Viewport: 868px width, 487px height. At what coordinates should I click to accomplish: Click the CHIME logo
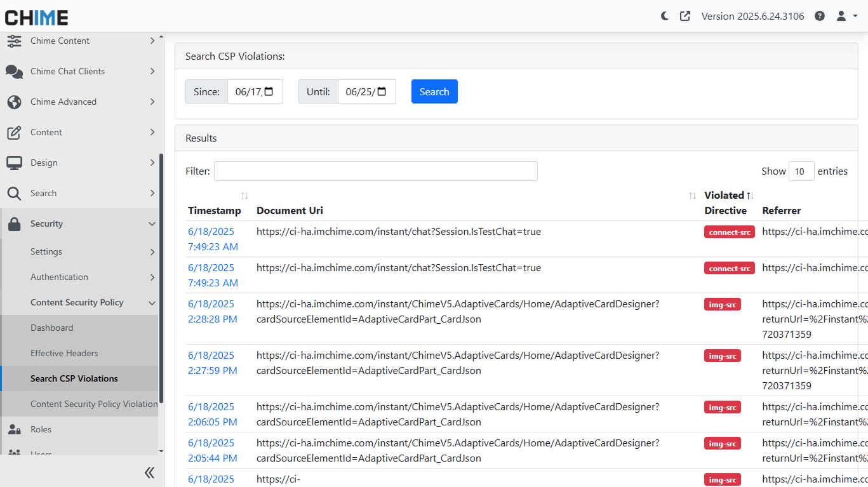coord(36,17)
